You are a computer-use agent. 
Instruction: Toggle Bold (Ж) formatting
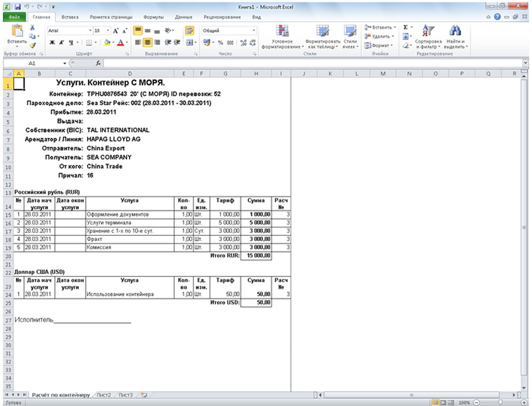tap(52, 42)
